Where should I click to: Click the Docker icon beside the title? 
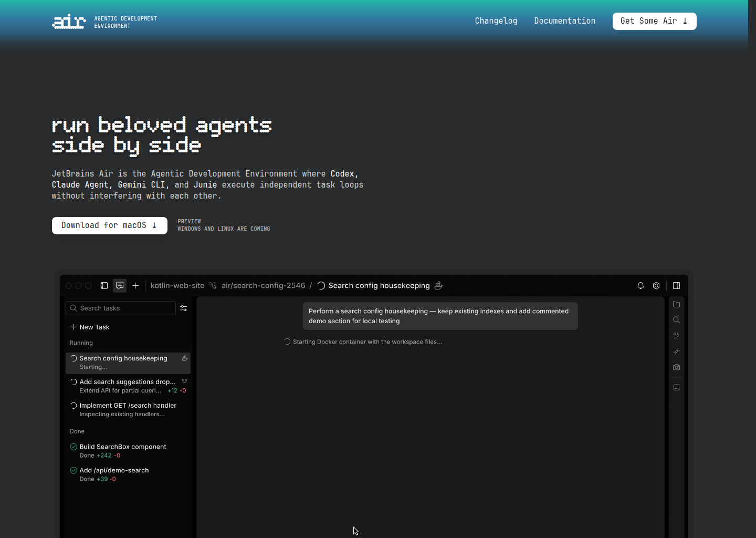tap(439, 286)
